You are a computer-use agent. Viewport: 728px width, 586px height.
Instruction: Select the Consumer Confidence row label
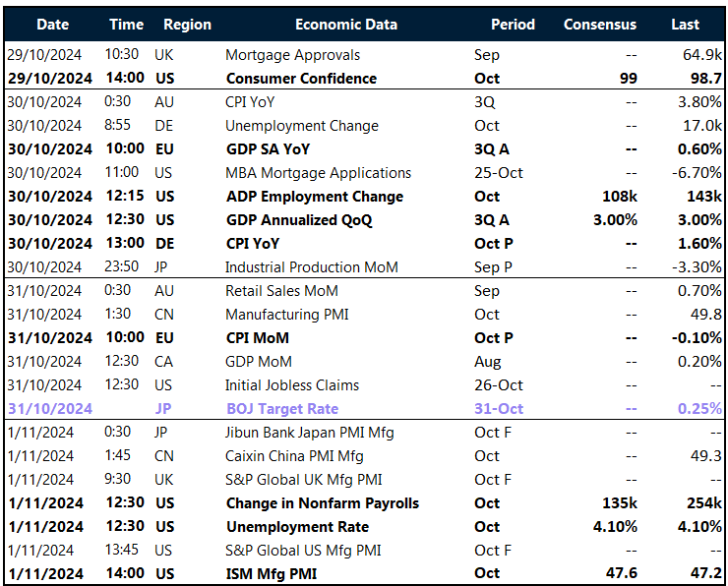point(301,79)
